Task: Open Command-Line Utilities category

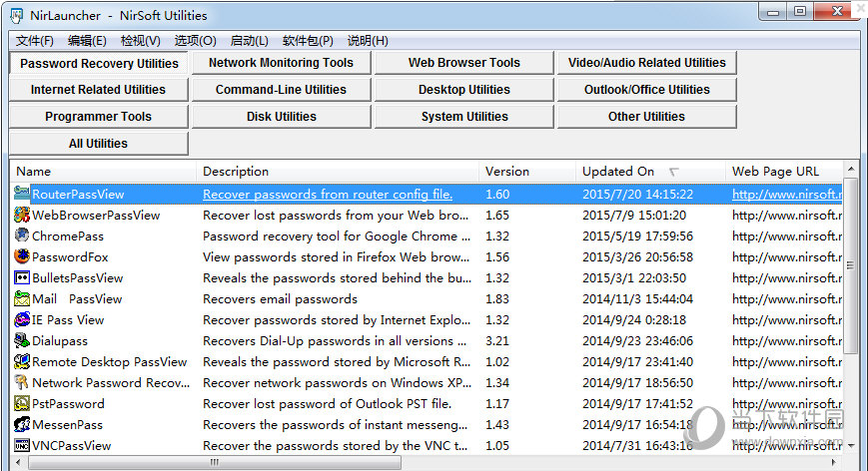Action: pyautogui.click(x=282, y=90)
